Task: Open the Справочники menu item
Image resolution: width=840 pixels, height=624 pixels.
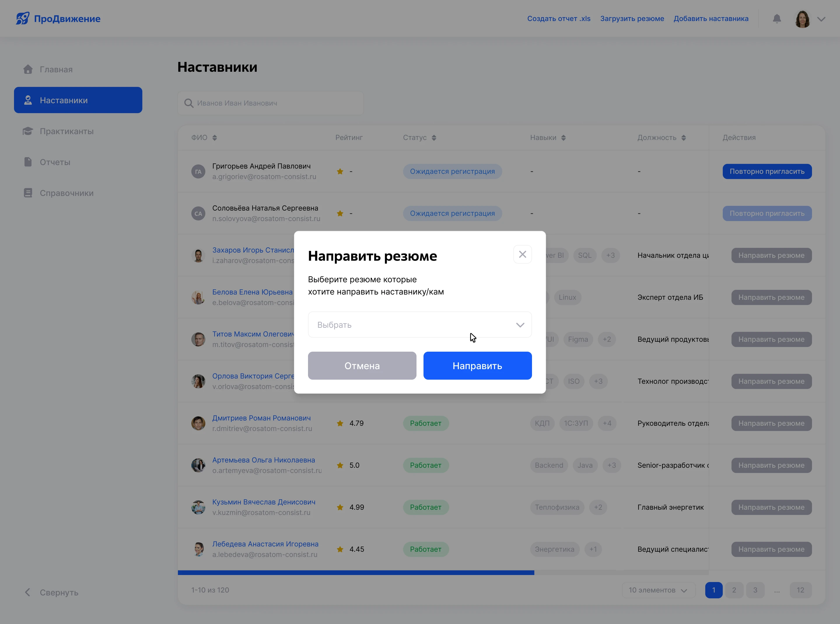Action: 78,193
